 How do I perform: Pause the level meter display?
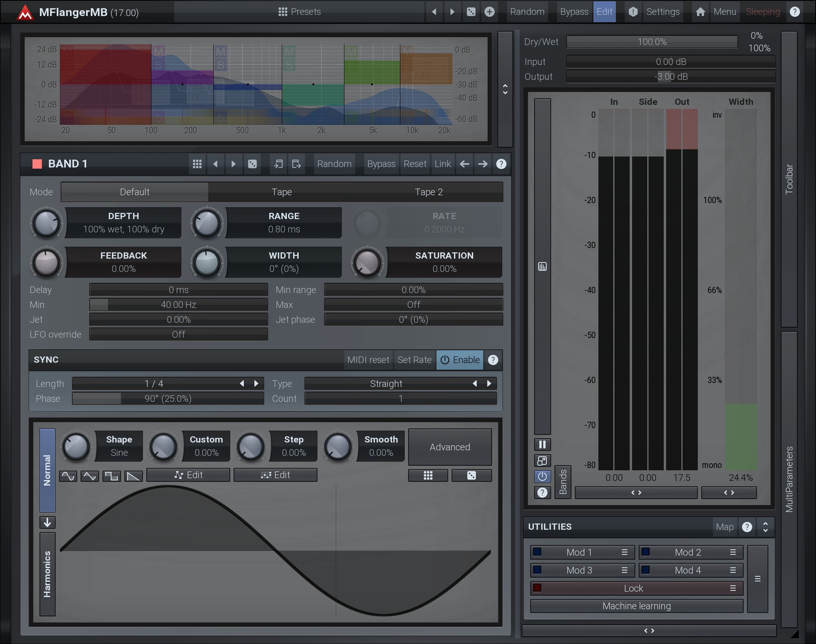(542, 444)
